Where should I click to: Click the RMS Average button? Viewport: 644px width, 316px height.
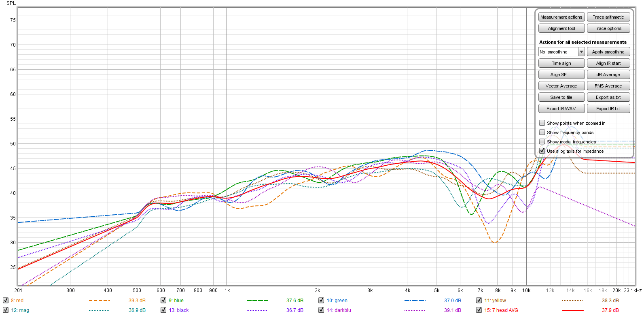(x=608, y=86)
